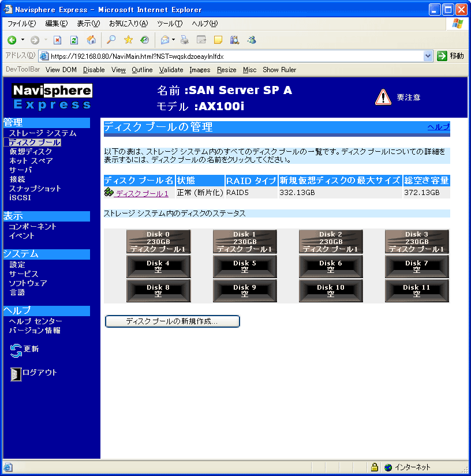This screenshot has height=476, width=471.
Task: Open the Mail button dropdown arrow
Action: tap(173, 40)
